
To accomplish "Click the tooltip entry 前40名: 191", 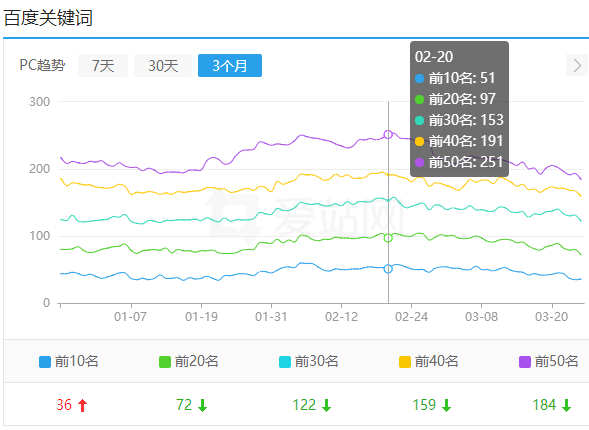I will click(459, 141).
